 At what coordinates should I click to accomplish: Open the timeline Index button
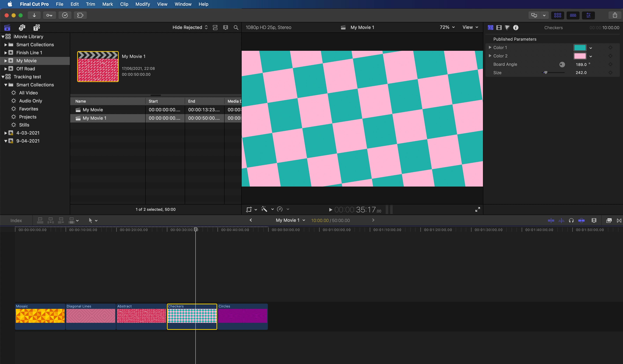point(16,220)
